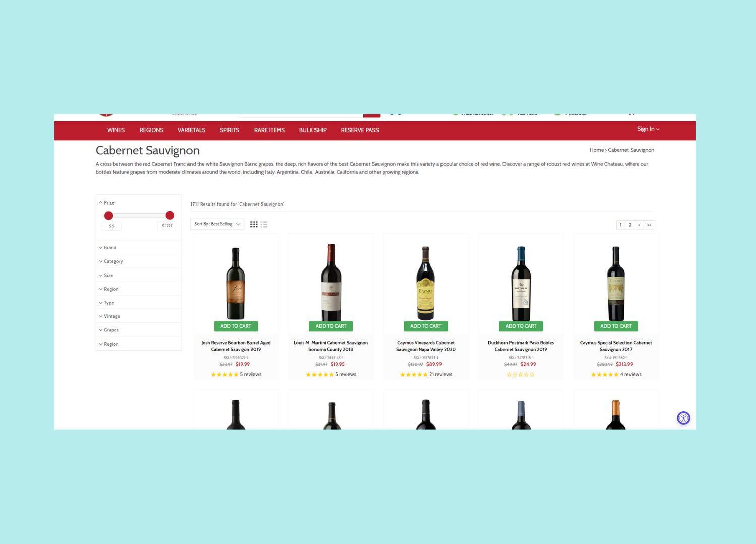The image size is (756, 544).
Task: Open the Josh Reserve bottle image
Action: tap(236, 284)
